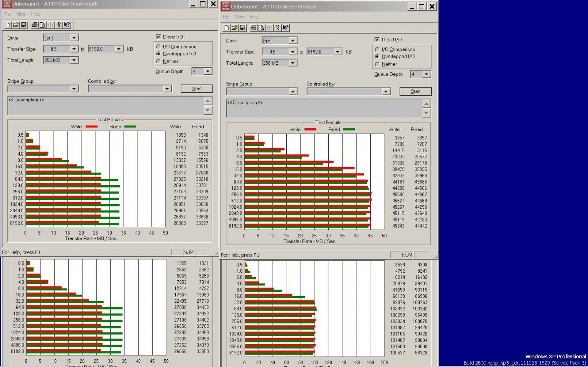Image resolution: width=588 pixels, height=367 pixels.
Task: Open Total Length dropdown in right window
Action: coord(293,63)
